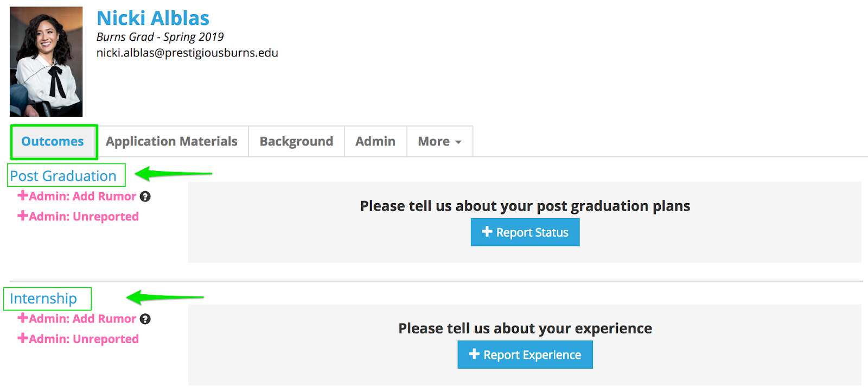Open the Background tab
The image size is (868, 392).
pos(296,142)
